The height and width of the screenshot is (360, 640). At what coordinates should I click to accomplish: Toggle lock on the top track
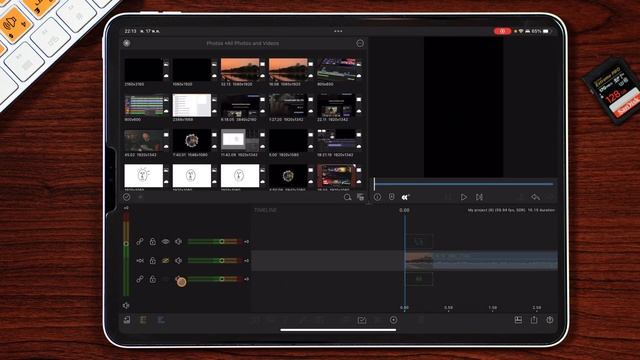tap(152, 242)
